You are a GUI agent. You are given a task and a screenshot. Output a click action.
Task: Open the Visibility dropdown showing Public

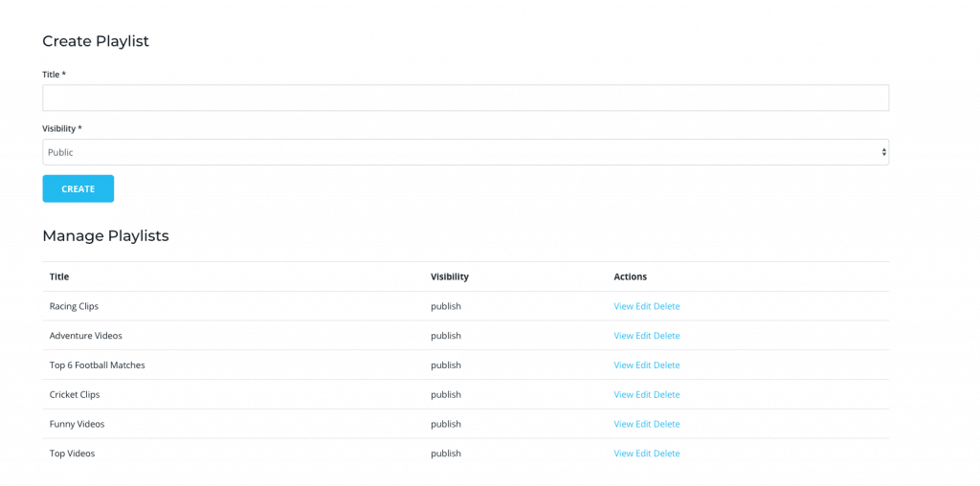(466, 152)
